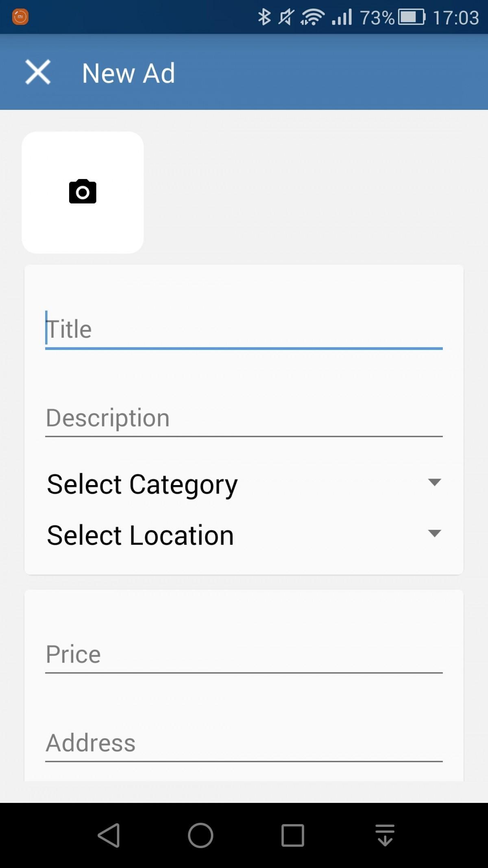Tap the camera icon to add photo
This screenshot has height=868, width=488.
click(83, 191)
